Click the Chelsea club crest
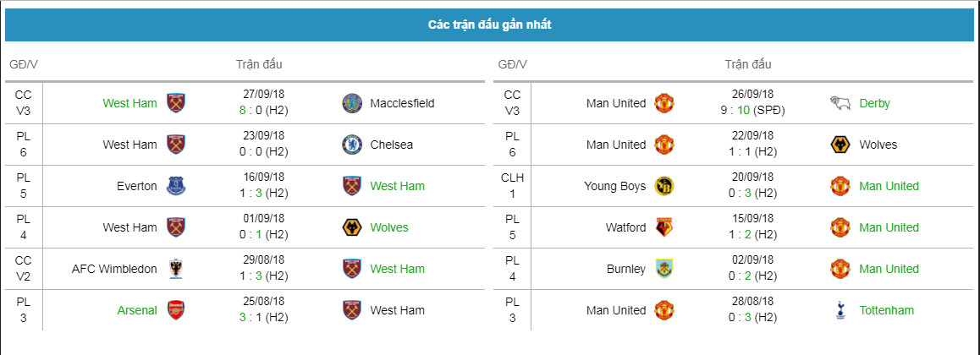980x355 pixels. coord(351,145)
